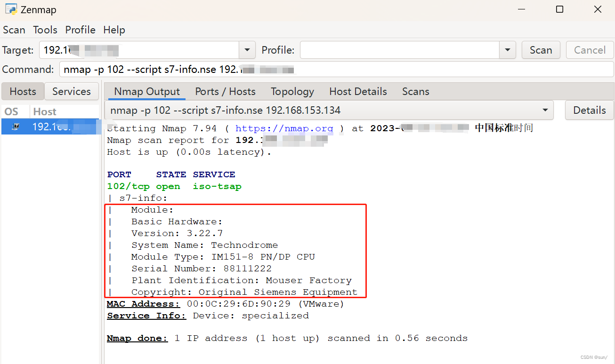Expand the Profile selection dropdown
The width and height of the screenshot is (615, 364).
(508, 50)
